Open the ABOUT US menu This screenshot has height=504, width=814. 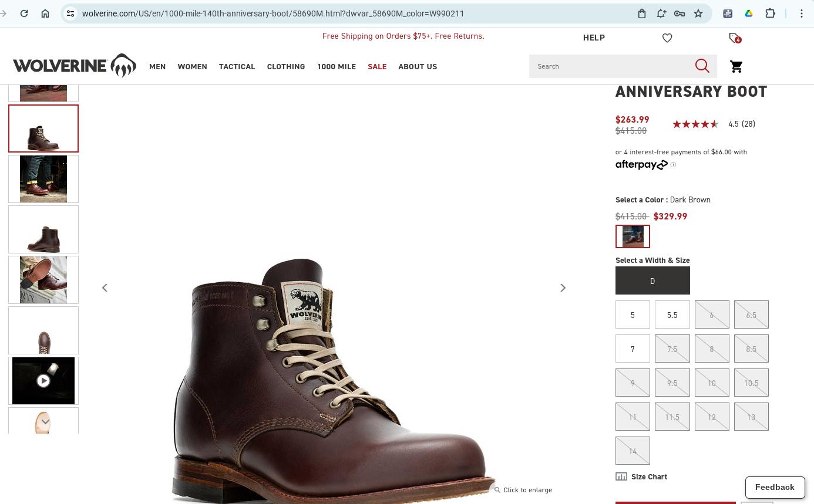coord(418,67)
